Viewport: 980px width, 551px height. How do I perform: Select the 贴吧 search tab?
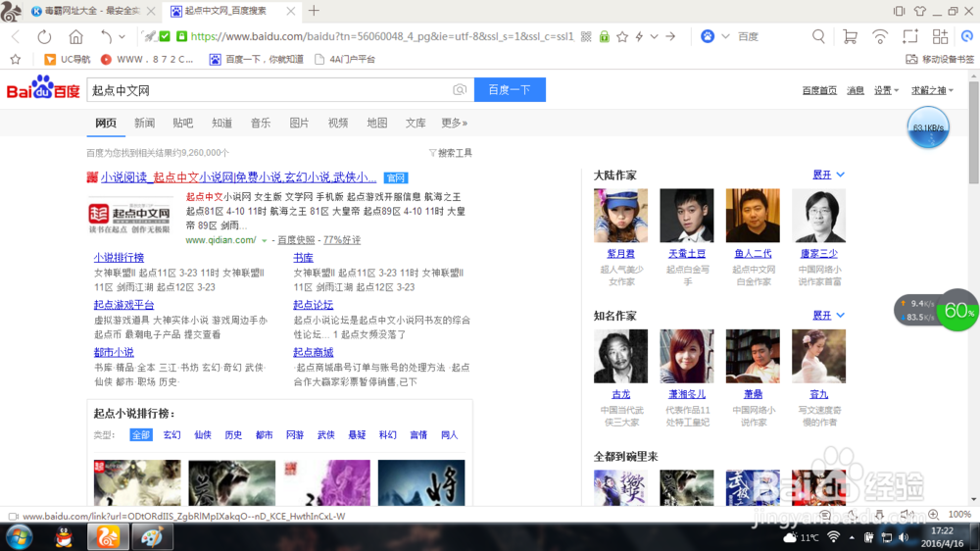[x=183, y=124]
